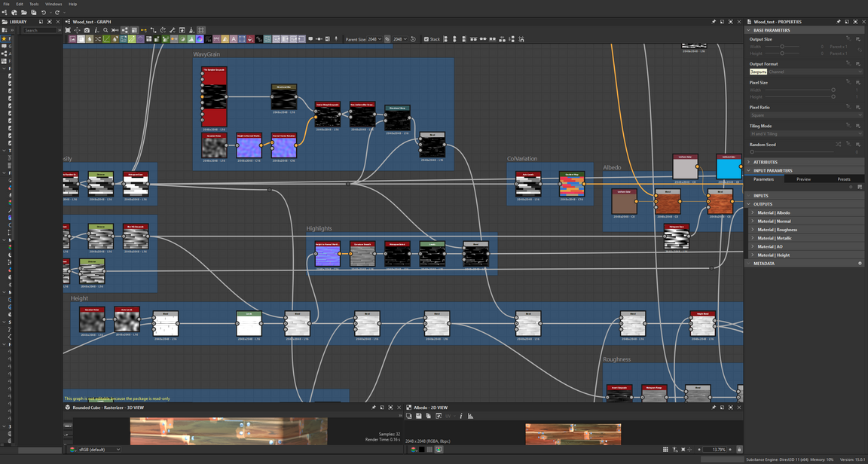Screen dimensions: 868x464
Task: Click the histogram icon in 2D View
Action: [x=470, y=416]
